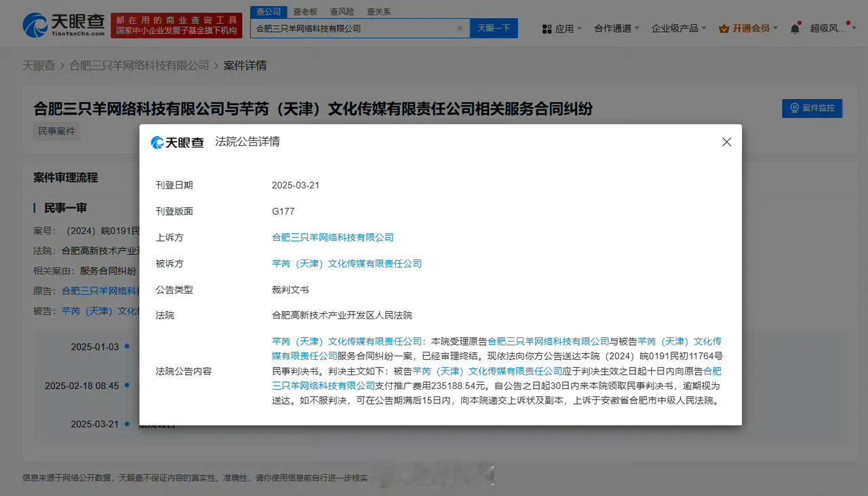Click the 案件审理流程 heading
The image size is (868, 496).
tap(66, 178)
